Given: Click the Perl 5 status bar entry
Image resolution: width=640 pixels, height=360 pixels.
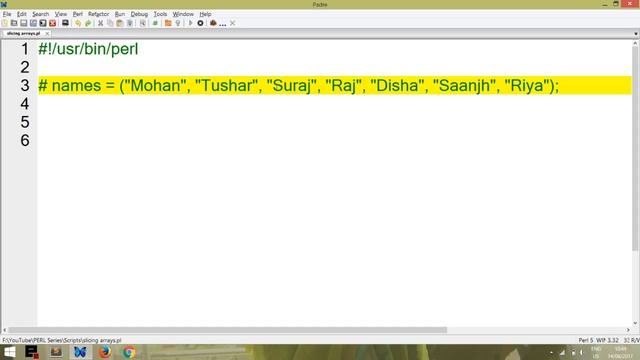Looking at the screenshot, I should pyautogui.click(x=585, y=340).
